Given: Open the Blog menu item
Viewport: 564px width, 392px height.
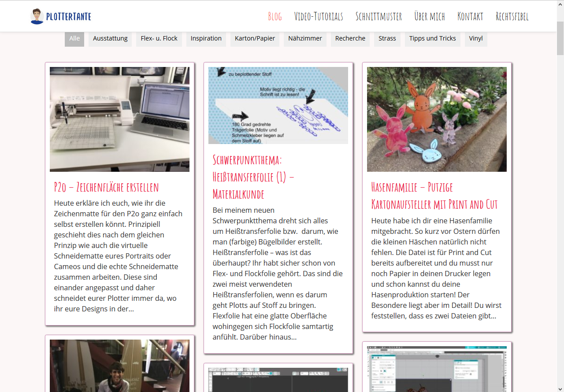Looking at the screenshot, I should pos(275,17).
